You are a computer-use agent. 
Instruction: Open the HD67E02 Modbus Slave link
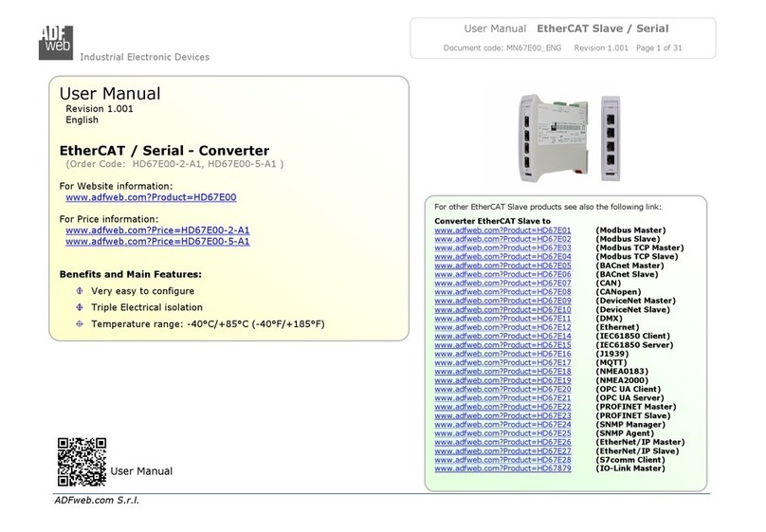502,239
